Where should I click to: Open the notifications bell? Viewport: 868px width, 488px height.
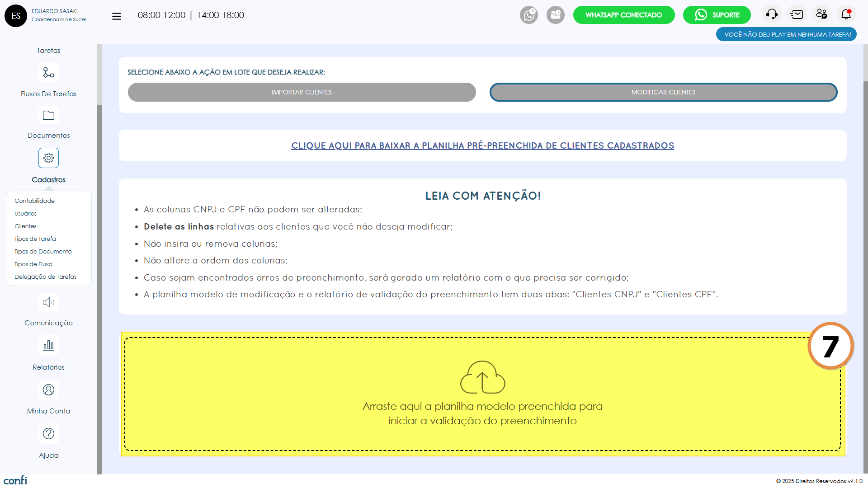846,14
